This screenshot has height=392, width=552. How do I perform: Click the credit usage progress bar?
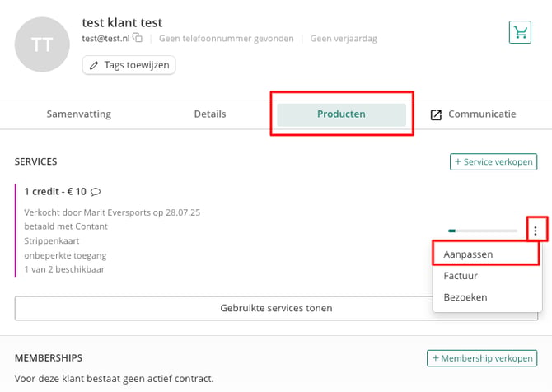[x=482, y=231]
